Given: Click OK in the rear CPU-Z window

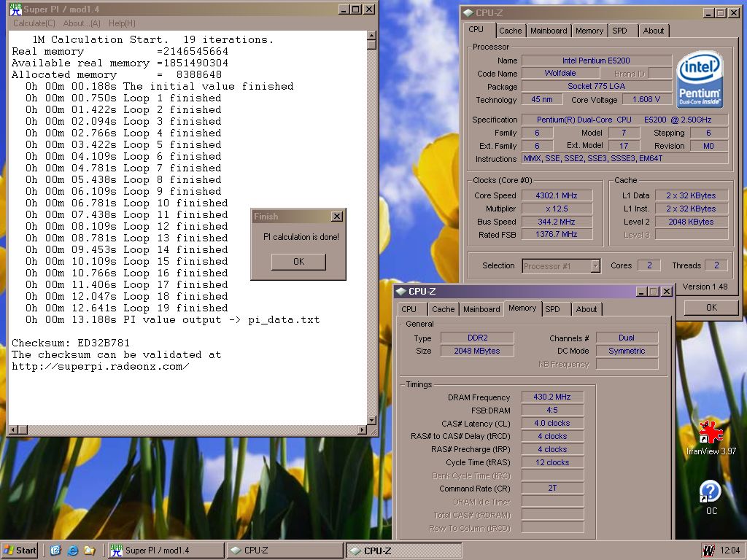Looking at the screenshot, I should pyautogui.click(x=711, y=308).
